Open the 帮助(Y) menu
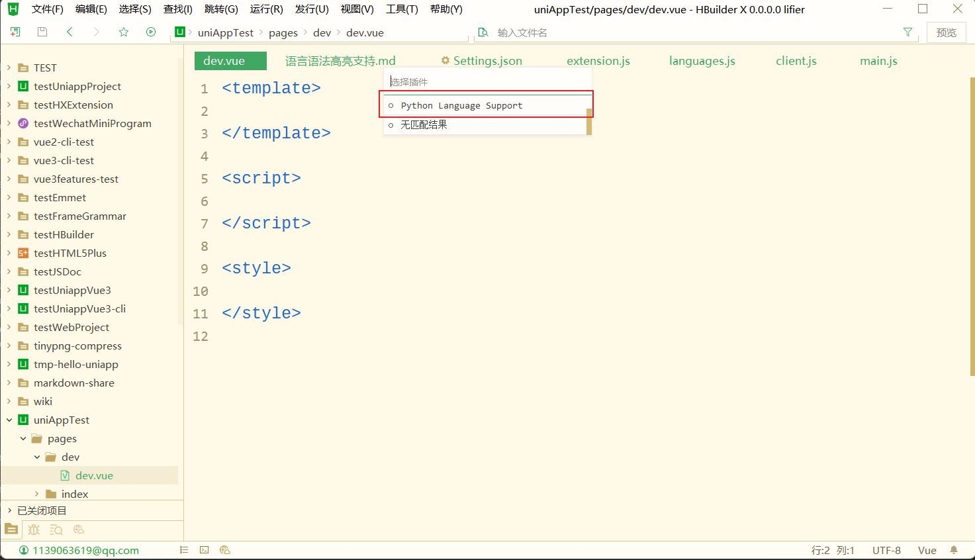 [x=446, y=9]
